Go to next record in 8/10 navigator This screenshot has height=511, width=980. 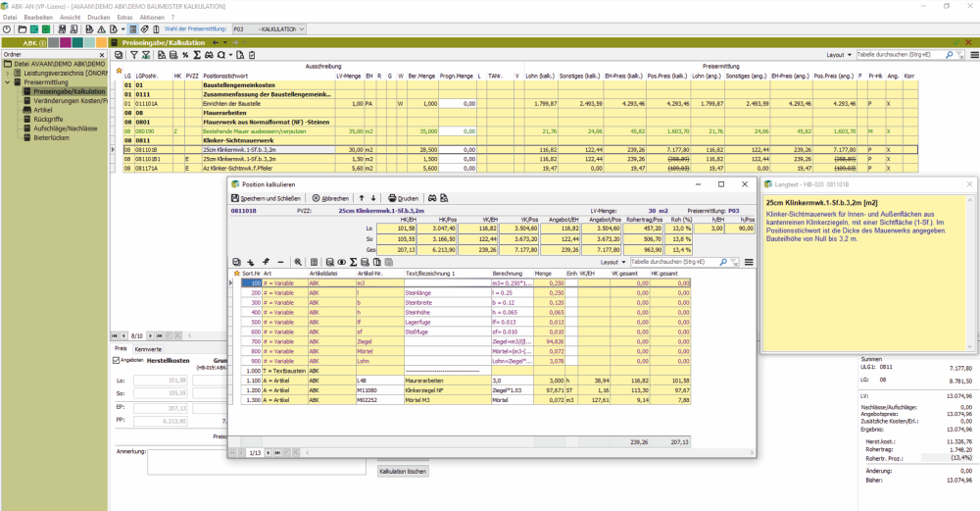(x=150, y=335)
